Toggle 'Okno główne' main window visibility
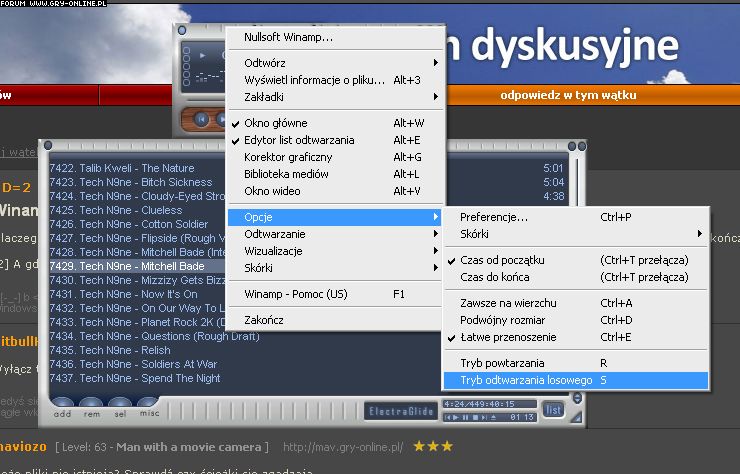Image resolution: width=740 pixels, height=474 pixels. pos(336,123)
